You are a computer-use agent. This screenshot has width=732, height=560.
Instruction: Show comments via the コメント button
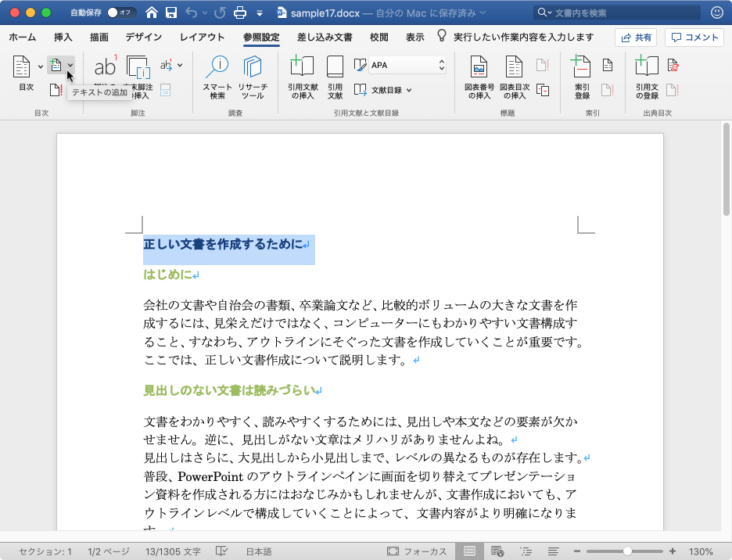point(694,37)
